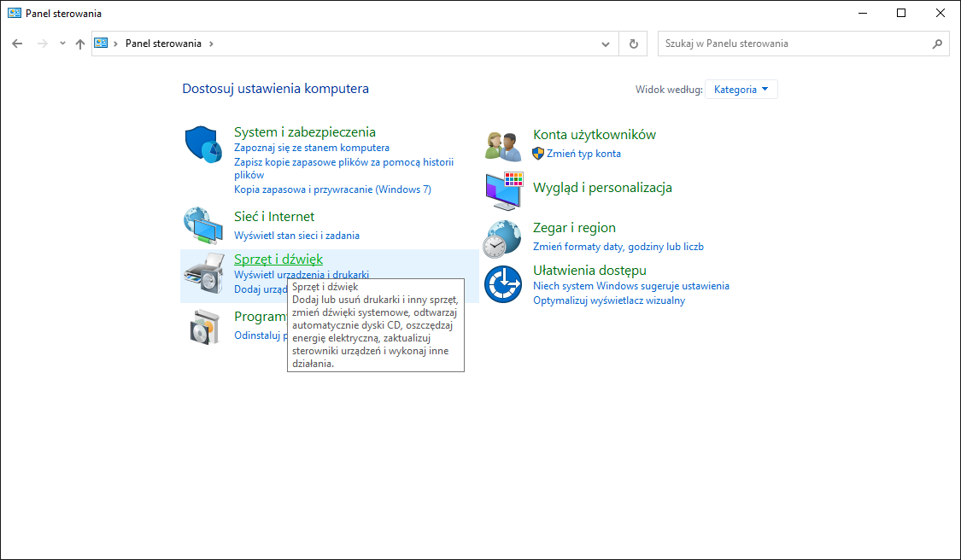Image resolution: width=961 pixels, height=560 pixels.
Task: Click the Sprzęt i dźwięk printer icon
Action: [x=204, y=272]
